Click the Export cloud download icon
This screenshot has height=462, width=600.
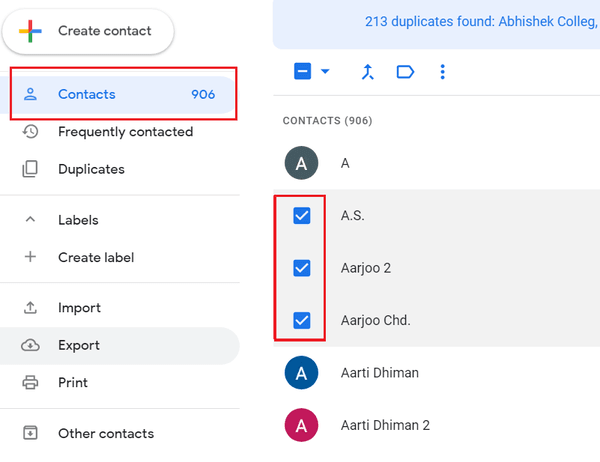coord(30,345)
